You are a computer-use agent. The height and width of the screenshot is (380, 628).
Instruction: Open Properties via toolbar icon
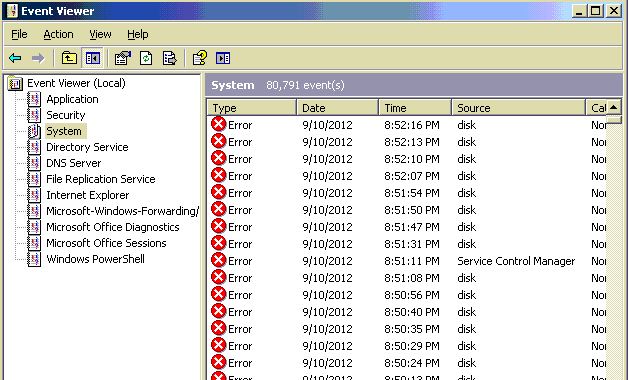(x=123, y=58)
